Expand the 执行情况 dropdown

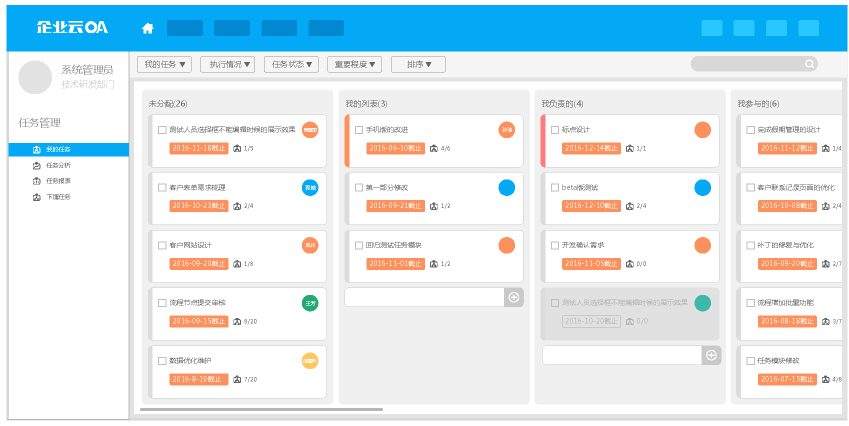[x=227, y=64]
